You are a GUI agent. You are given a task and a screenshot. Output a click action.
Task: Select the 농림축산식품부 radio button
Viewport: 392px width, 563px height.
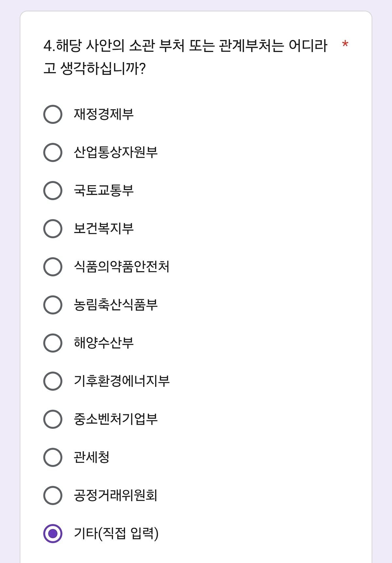[x=53, y=305]
